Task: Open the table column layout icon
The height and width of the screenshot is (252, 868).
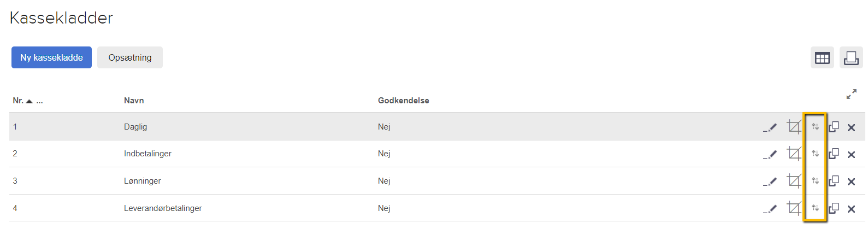Action: tap(822, 57)
